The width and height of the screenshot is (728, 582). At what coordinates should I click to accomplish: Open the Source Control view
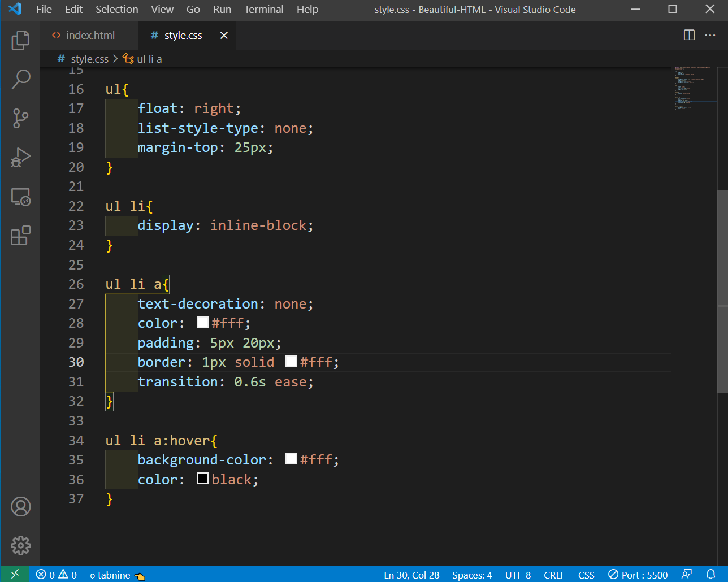pyautogui.click(x=20, y=118)
